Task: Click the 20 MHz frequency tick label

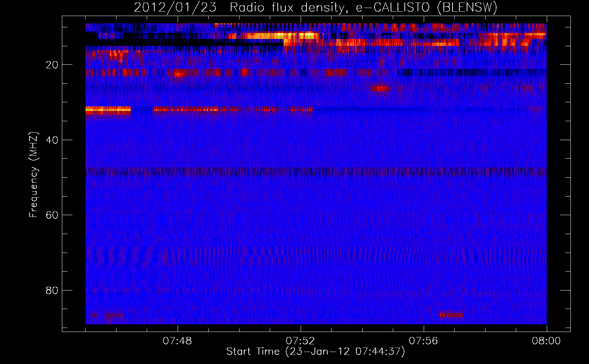Action: tap(52, 65)
